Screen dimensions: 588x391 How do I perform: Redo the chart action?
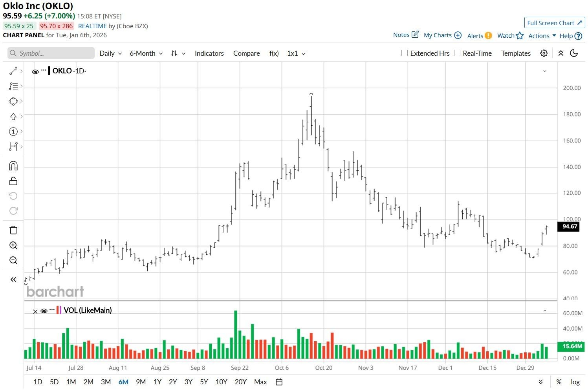[x=13, y=211]
